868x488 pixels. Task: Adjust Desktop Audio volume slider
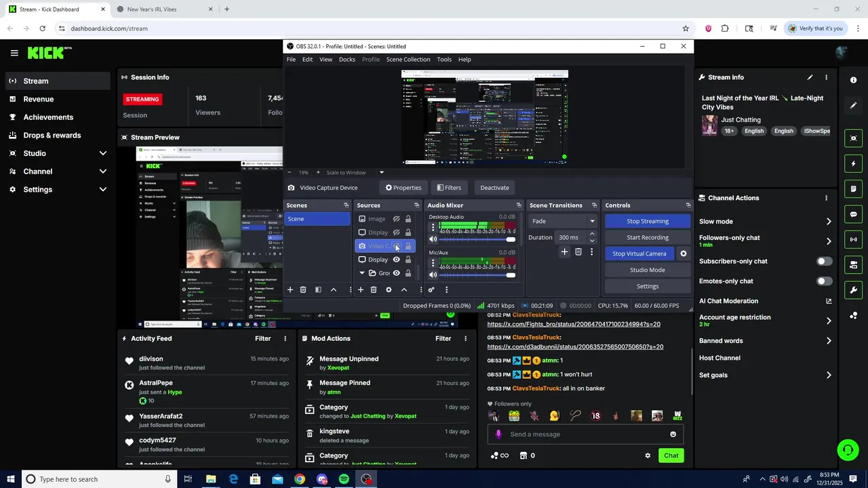[x=477, y=239]
